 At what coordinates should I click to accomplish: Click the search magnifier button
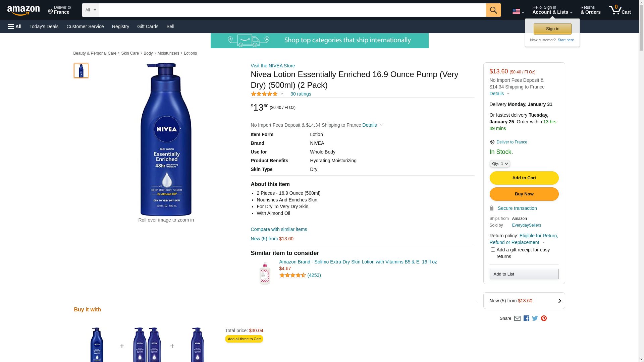[493, 10]
